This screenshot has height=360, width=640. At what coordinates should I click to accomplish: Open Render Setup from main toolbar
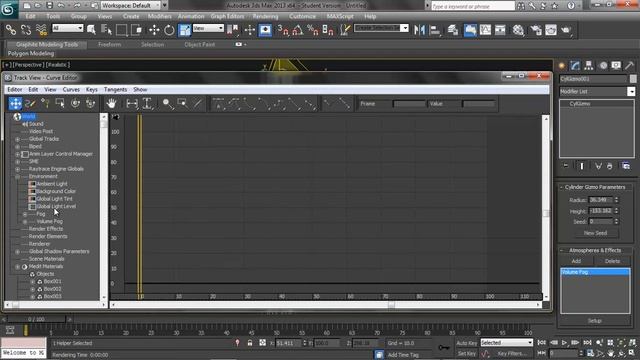536,30
